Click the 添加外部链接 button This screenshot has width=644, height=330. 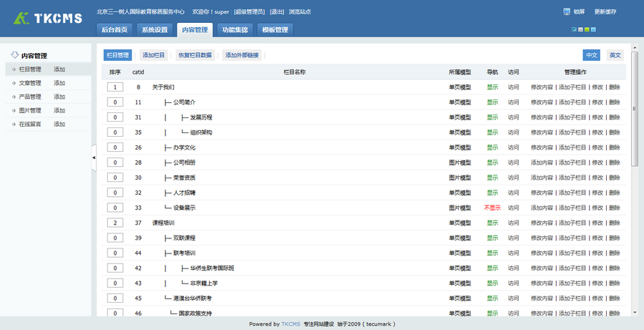pos(242,55)
